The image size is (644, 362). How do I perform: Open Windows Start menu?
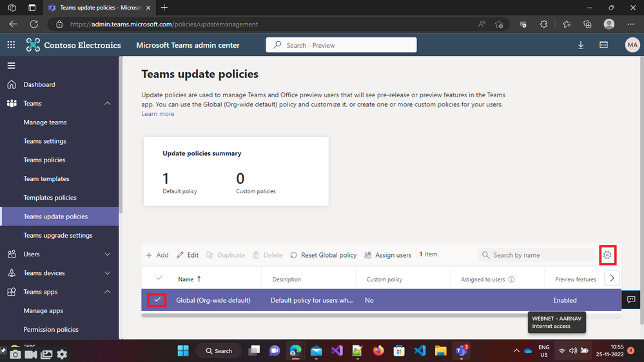click(183, 351)
